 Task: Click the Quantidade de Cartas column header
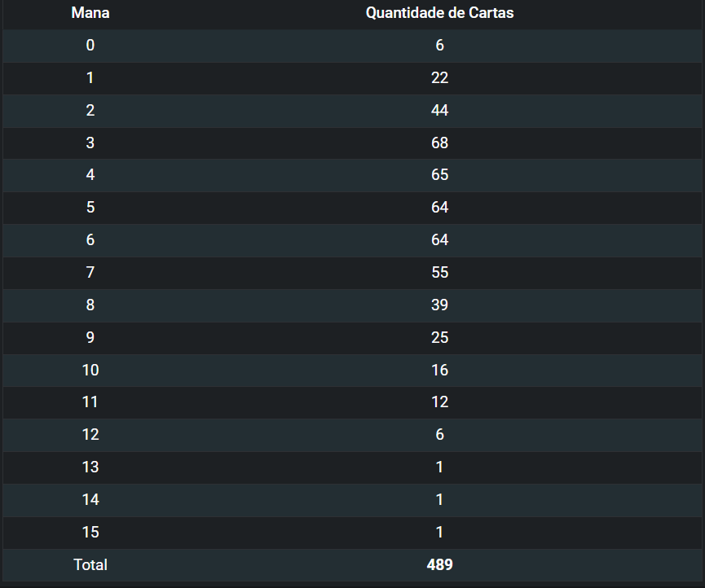439,12
